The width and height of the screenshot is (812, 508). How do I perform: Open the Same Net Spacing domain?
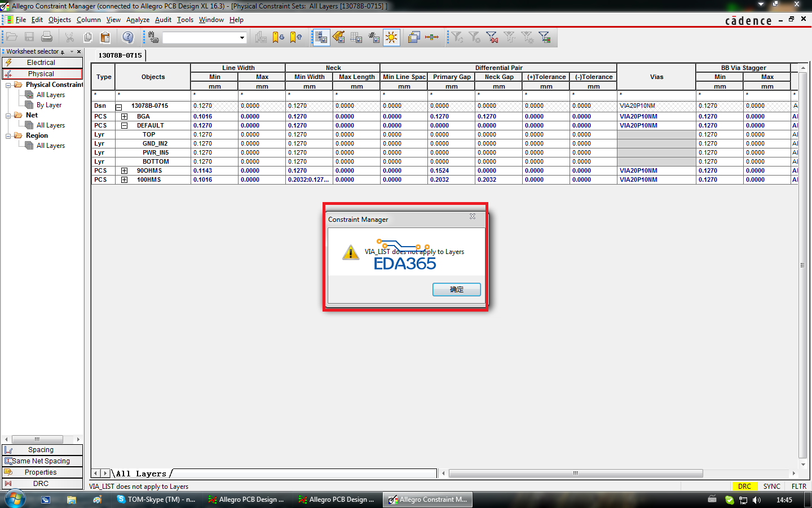(x=42, y=461)
